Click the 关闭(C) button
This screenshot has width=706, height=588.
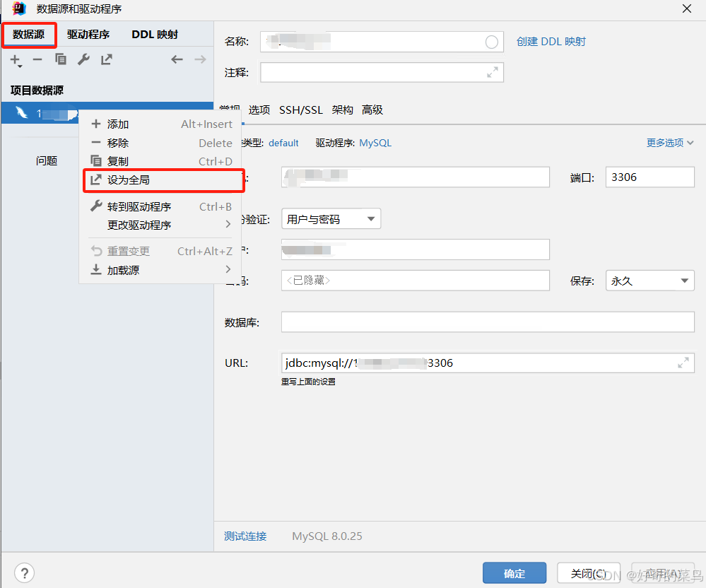pos(589,573)
